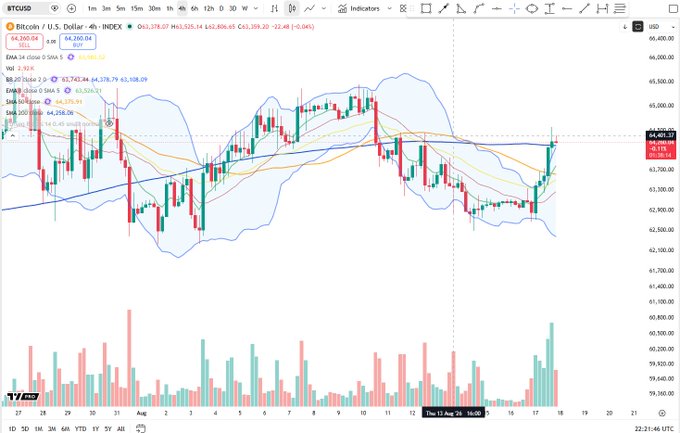Select the candlestick chart style icon
680x433 pixels.
point(292,8)
